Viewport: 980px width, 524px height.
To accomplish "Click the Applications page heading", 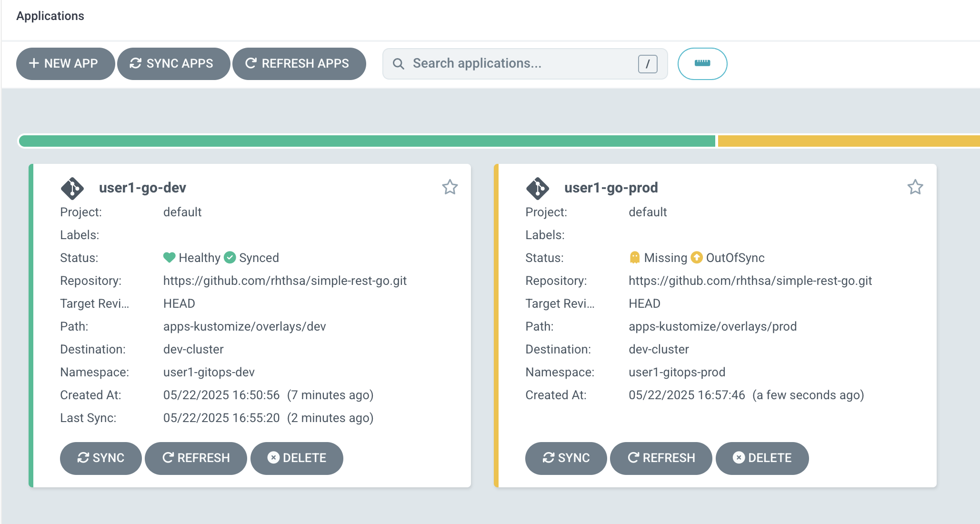I will (50, 16).
